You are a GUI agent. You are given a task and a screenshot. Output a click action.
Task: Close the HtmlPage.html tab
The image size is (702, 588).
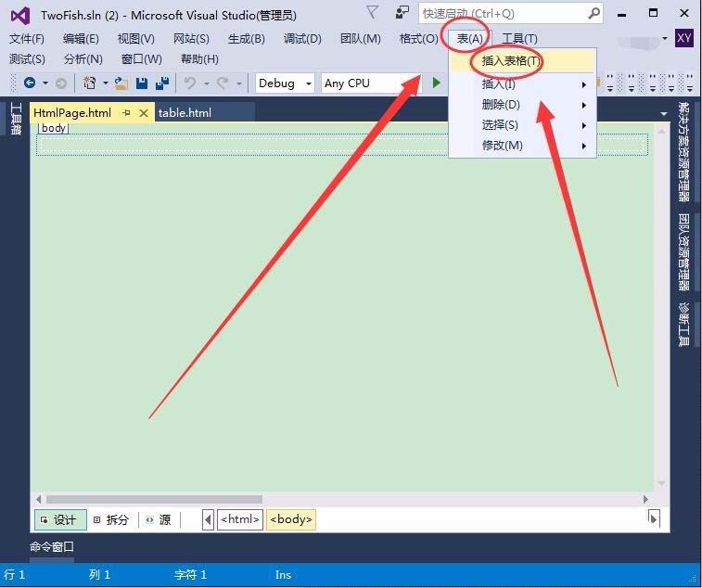(x=143, y=113)
